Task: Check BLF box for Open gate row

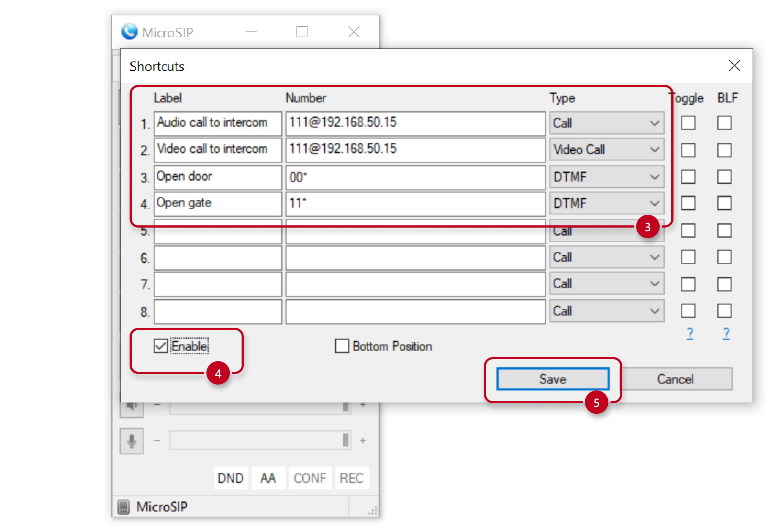Action: click(x=724, y=203)
